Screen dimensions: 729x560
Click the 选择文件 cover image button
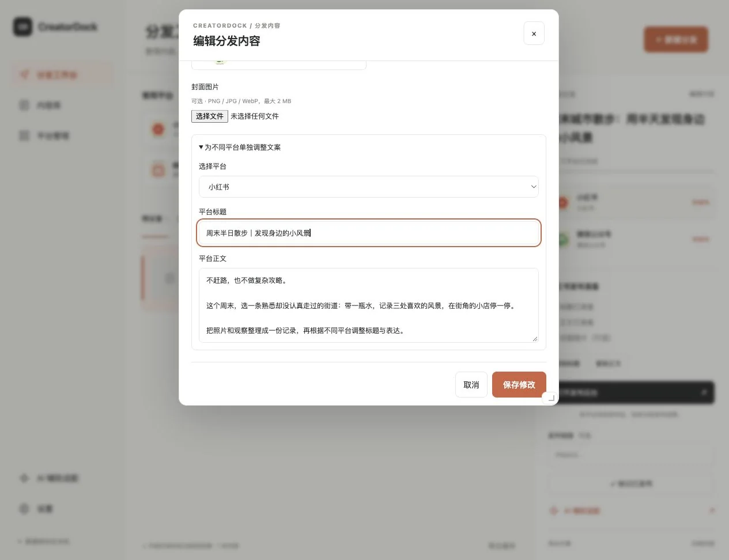210,116
